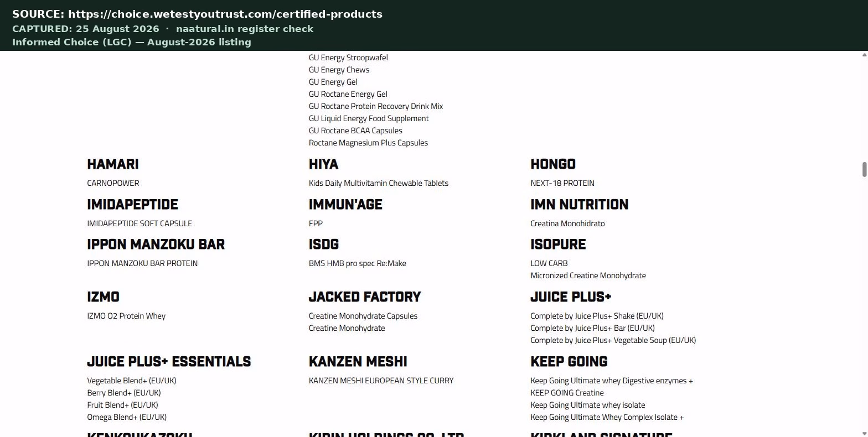The height and width of the screenshot is (437, 868).
Task: Select the HAMARI brand heading
Action: [x=113, y=164]
